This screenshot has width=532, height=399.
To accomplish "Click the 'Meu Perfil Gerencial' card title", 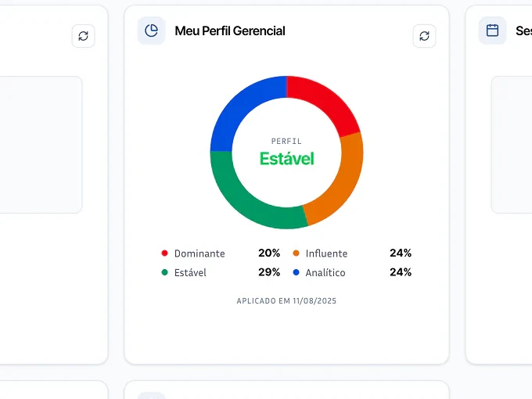I will 230,31.
